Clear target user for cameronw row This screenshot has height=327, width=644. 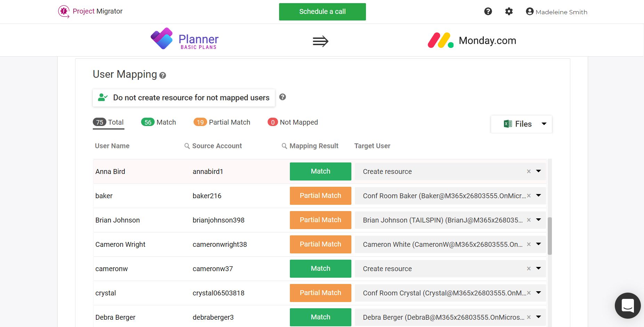[529, 269]
